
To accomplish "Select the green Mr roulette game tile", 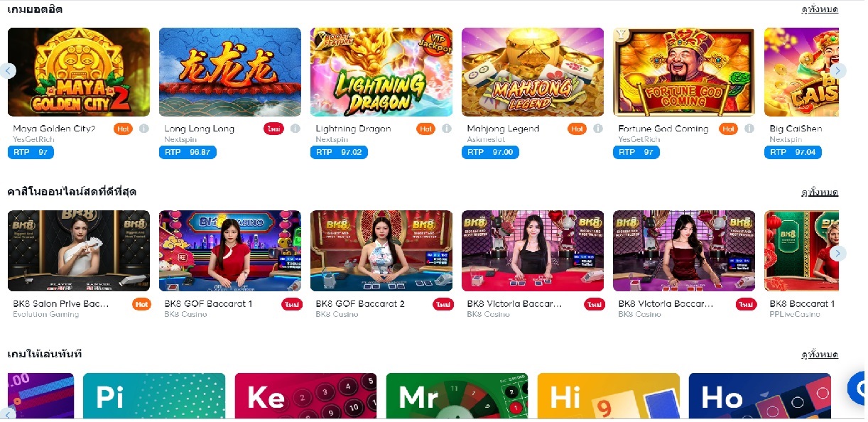I will (x=457, y=396).
